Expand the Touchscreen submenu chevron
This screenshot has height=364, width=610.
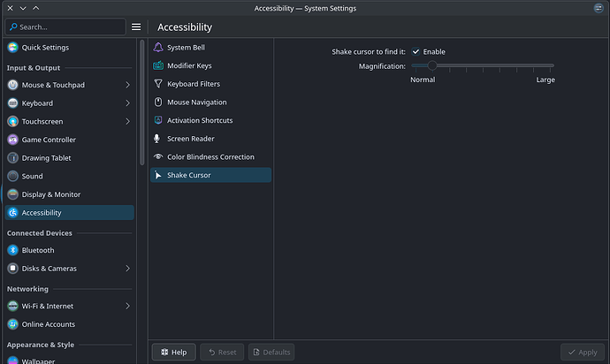pyautogui.click(x=127, y=121)
